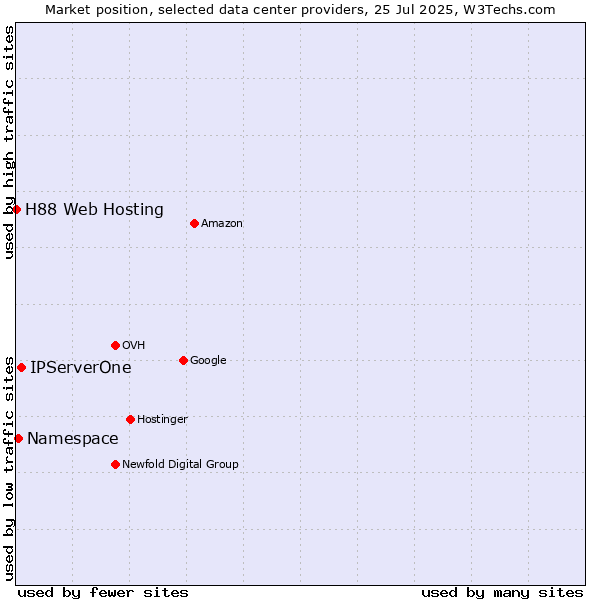This screenshot has height=600, width=600.
Task: Click the Google red data point
Action: pyautogui.click(x=183, y=360)
